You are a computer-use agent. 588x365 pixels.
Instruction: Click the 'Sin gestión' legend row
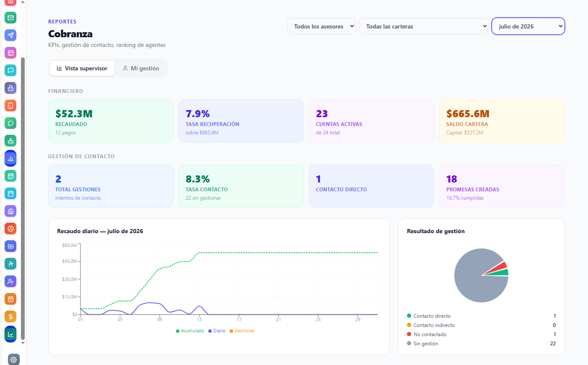[x=481, y=344]
